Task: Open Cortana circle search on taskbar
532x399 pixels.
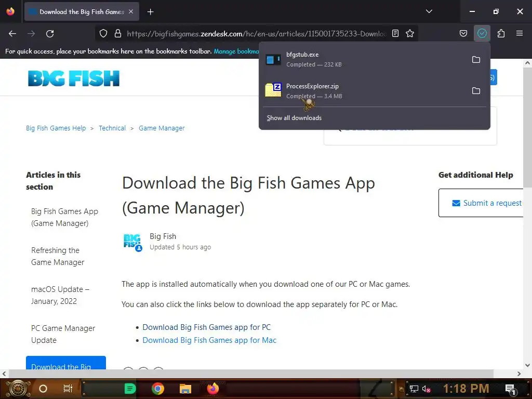Action: 43,389
